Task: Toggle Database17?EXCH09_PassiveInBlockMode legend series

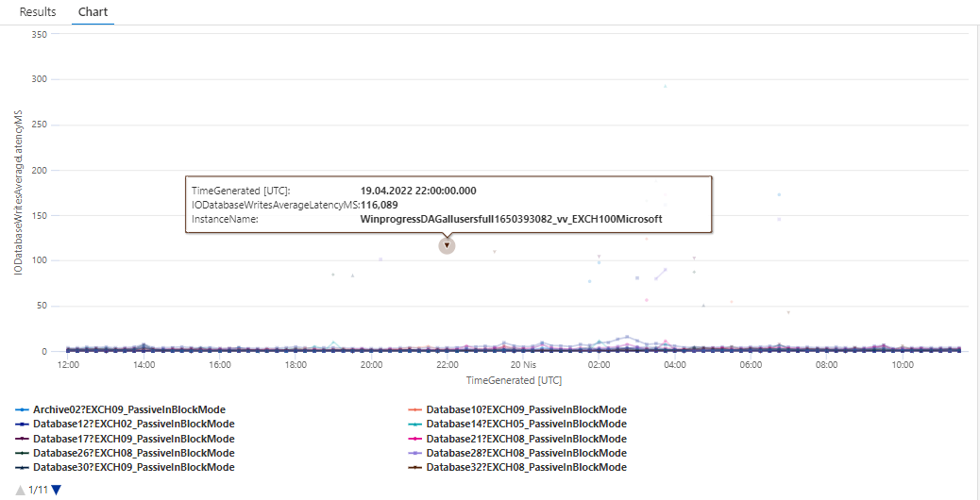Action: [125, 438]
